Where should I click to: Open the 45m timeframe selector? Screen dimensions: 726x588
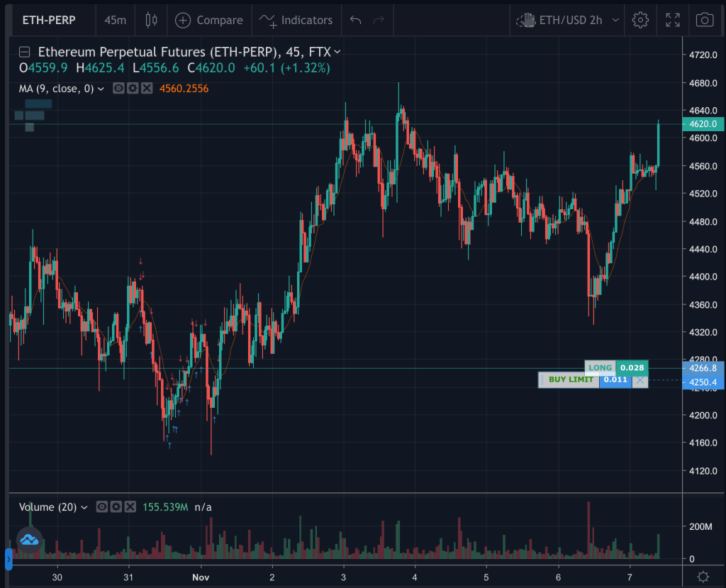coord(116,20)
